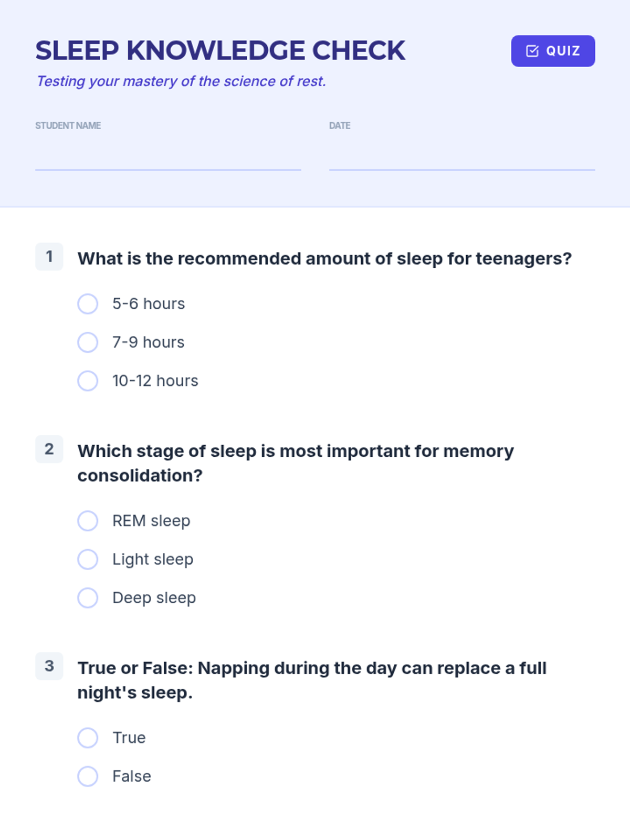This screenshot has width=630, height=840.
Task: Click the checkmark icon in Quiz badge
Action: pyautogui.click(x=532, y=51)
